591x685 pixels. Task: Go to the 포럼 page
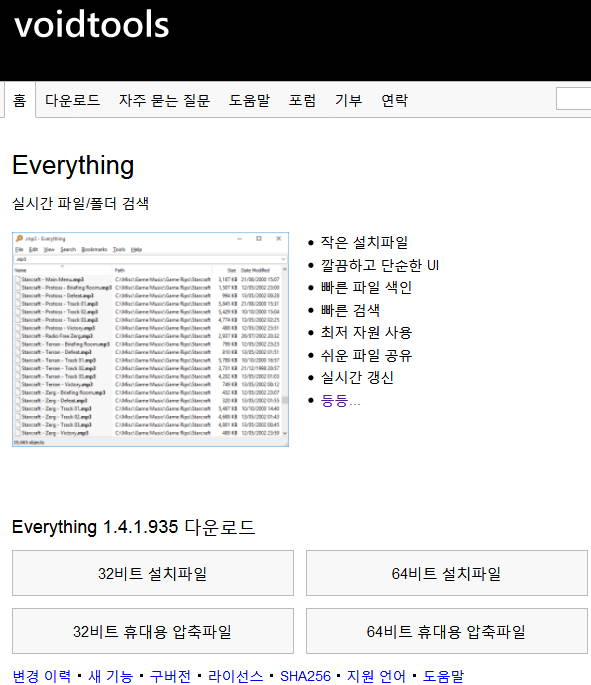[302, 100]
